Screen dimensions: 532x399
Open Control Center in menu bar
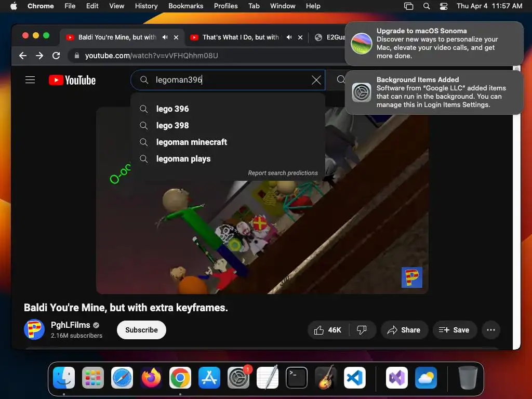tap(444, 6)
